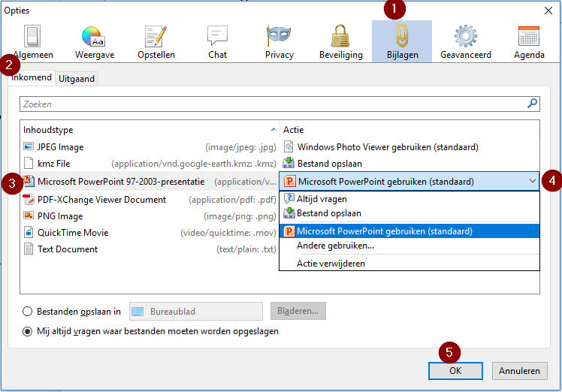This screenshot has width=562, height=392.
Task: Select the Bijlagen paperclip pane
Action: coord(402,41)
